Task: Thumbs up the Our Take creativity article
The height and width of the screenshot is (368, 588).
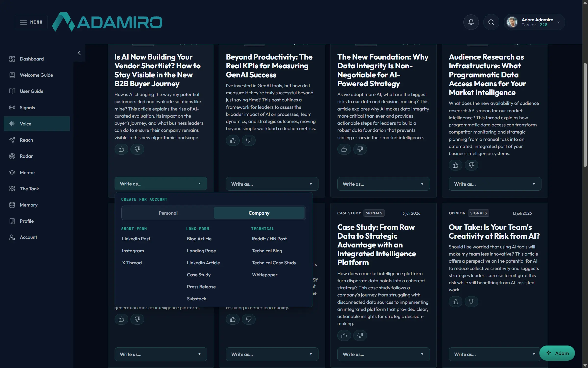Action: point(455,301)
